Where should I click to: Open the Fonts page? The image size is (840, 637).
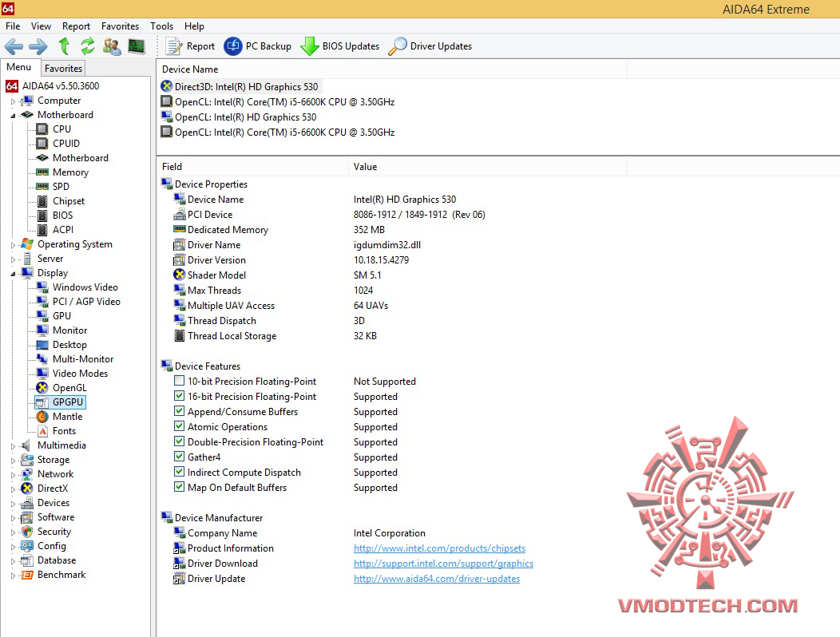64,431
